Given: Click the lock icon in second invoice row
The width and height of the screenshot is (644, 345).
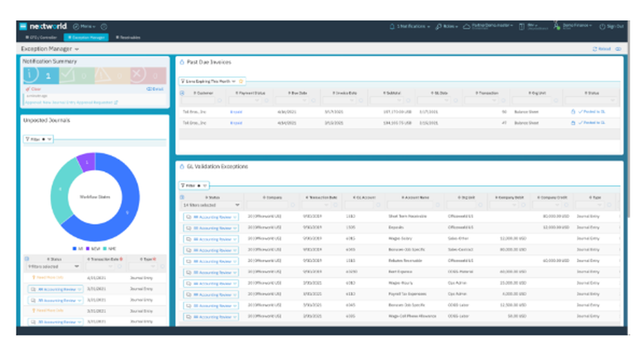Looking at the screenshot, I should tap(573, 123).
